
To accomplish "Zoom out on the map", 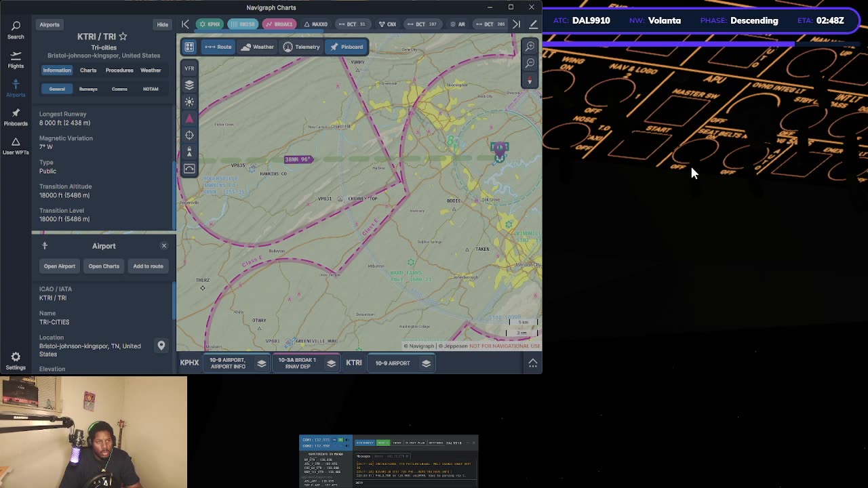I will [x=530, y=63].
